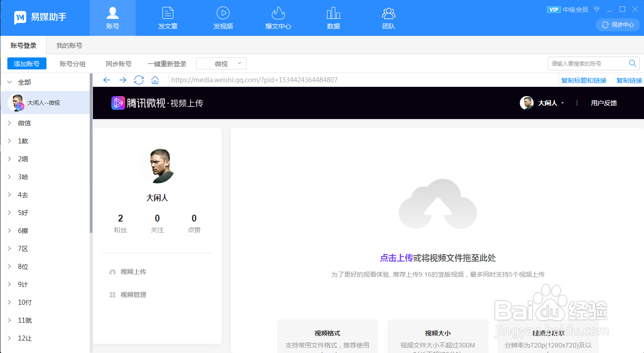Collapse the 全部 group in sidebar
Viewport: 644px width, 353px height.
[10, 81]
